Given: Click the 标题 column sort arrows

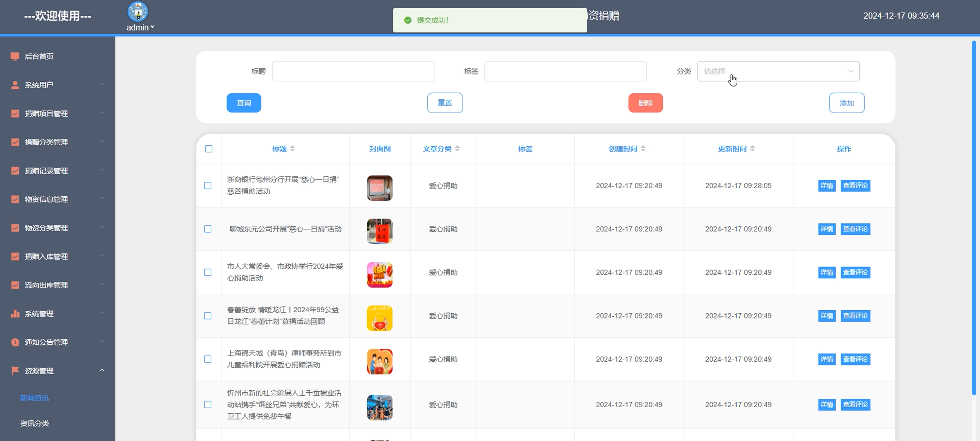Looking at the screenshot, I should tap(292, 149).
